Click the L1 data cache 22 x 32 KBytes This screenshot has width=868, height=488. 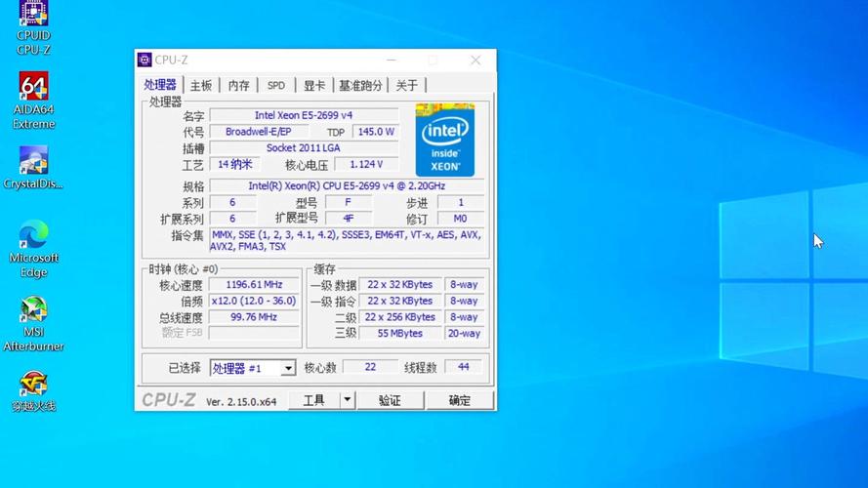[400, 284]
